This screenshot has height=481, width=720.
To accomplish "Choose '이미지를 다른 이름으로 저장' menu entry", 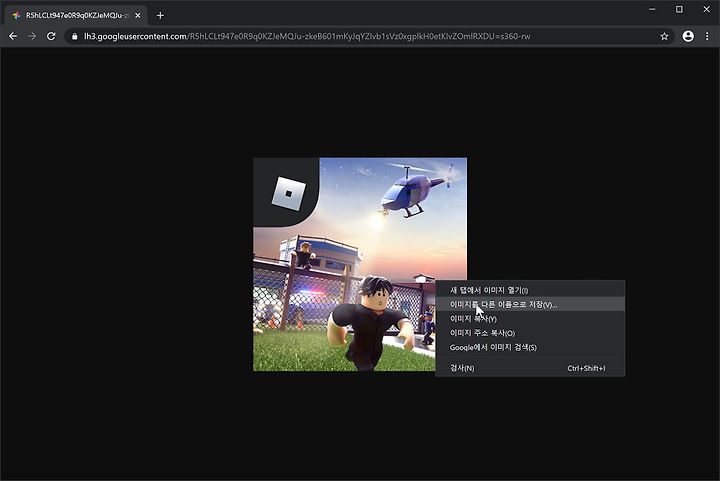I will click(x=530, y=304).
